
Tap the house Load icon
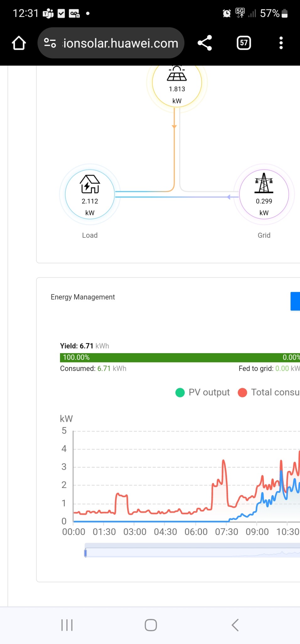click(90, 184)
